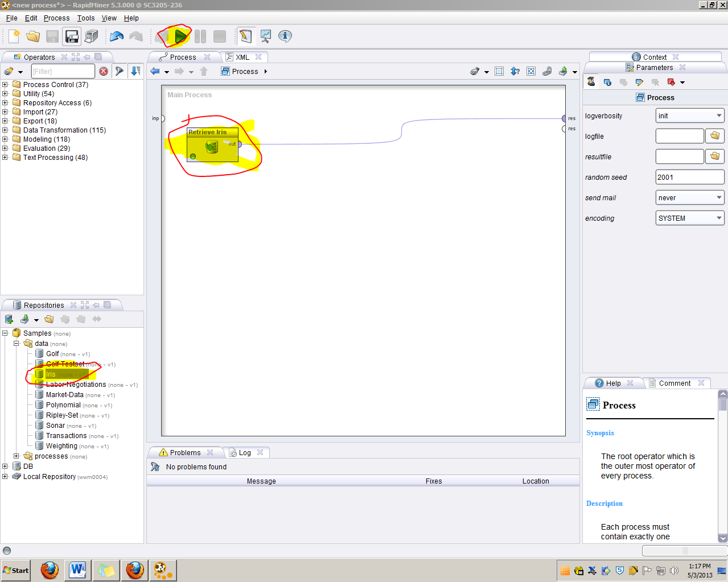Click the chain link icon in the process toolbar
Image resolution: width=728 pixels, height=582 pixels.
547,71
